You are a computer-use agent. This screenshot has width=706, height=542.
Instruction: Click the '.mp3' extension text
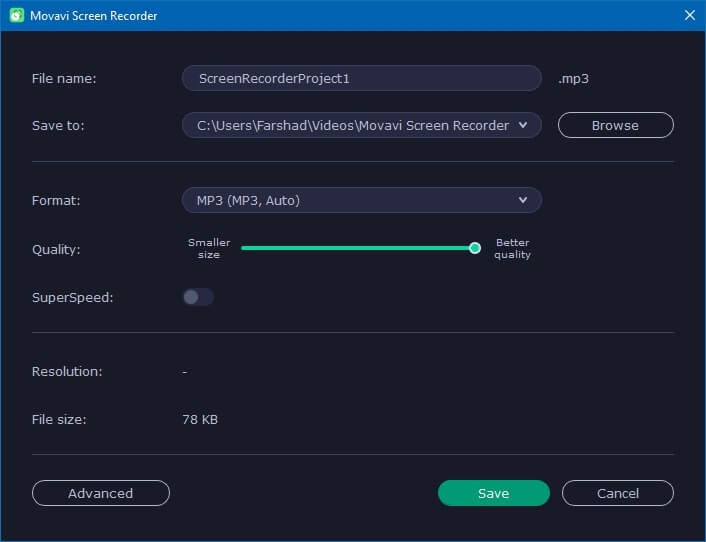pos(573,79)
